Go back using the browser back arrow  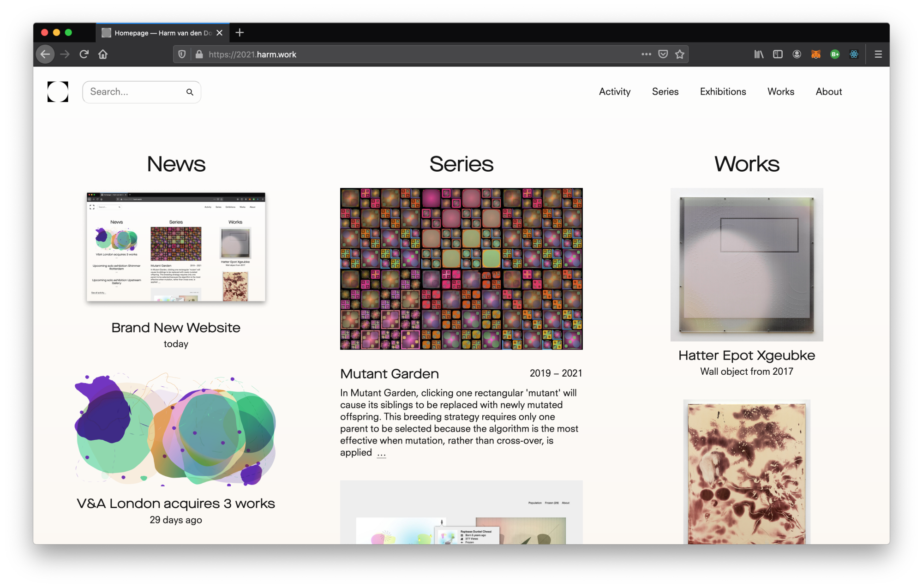point(45,54)
